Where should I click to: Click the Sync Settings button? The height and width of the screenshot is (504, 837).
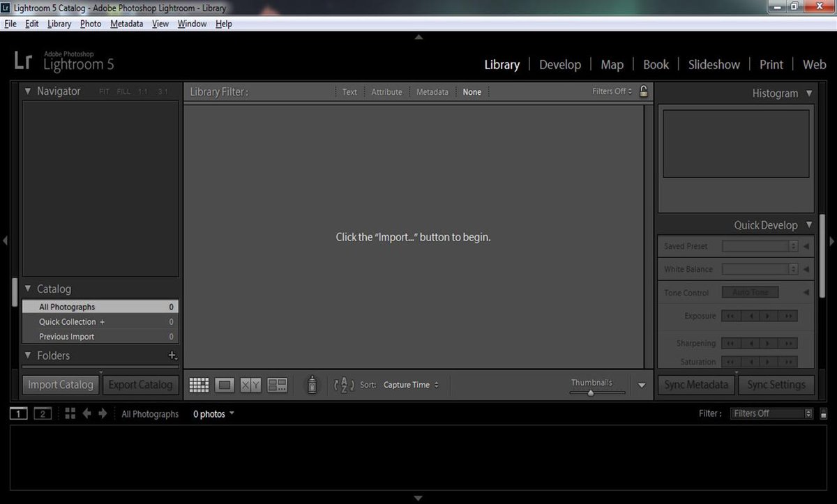click(x=776, y=385)
